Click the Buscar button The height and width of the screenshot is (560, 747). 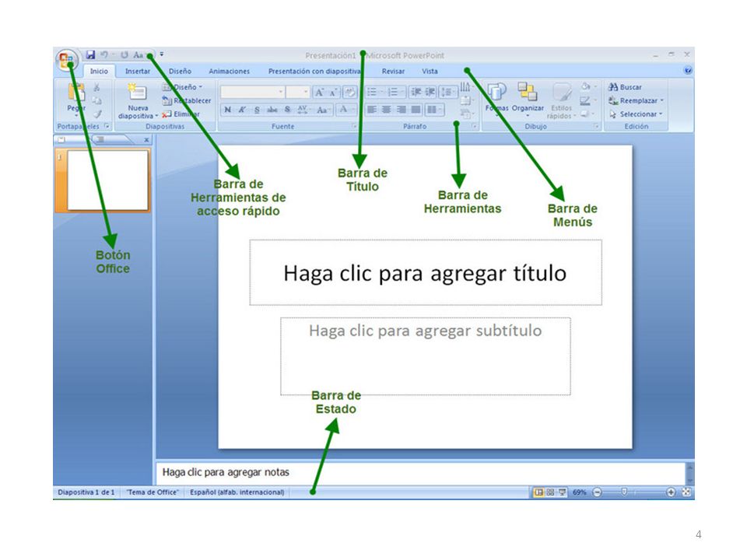pyautogui.click(x=625, y=87)
